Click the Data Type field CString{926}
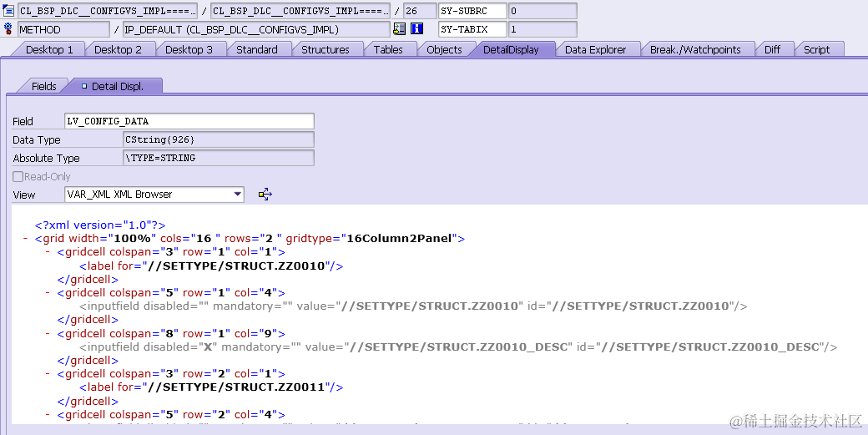The height and width of the screenshot is (435, 868). [x=219, y=139]
